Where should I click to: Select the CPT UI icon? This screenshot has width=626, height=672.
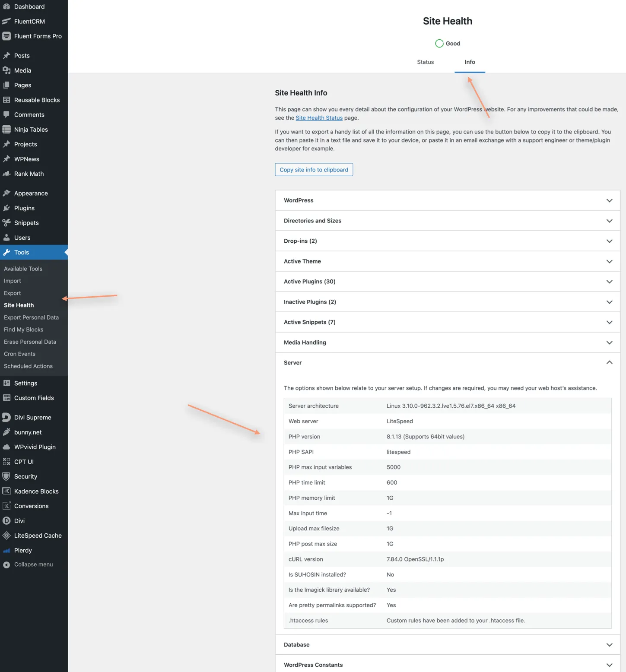coord(6,461)
